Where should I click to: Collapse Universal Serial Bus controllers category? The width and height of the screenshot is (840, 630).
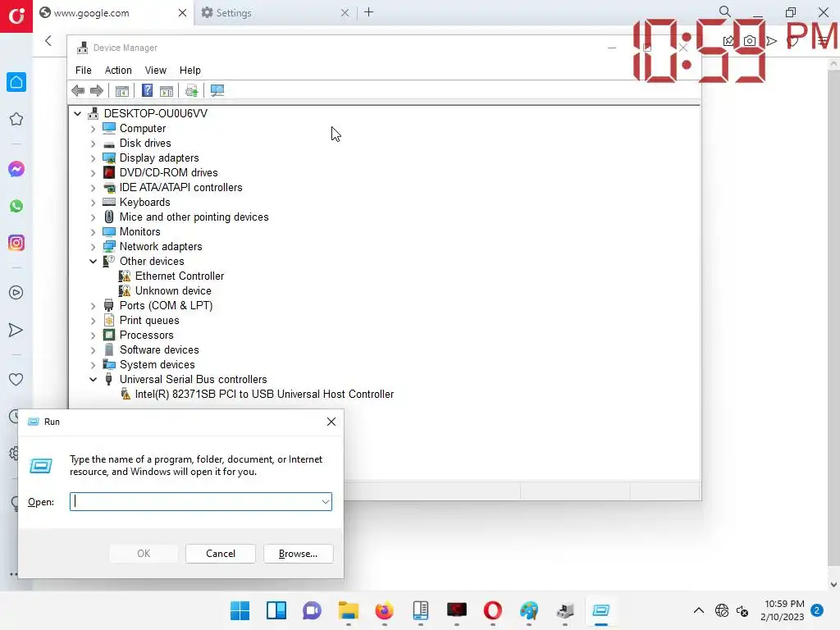pyautogui.click(x=94, y=379)
